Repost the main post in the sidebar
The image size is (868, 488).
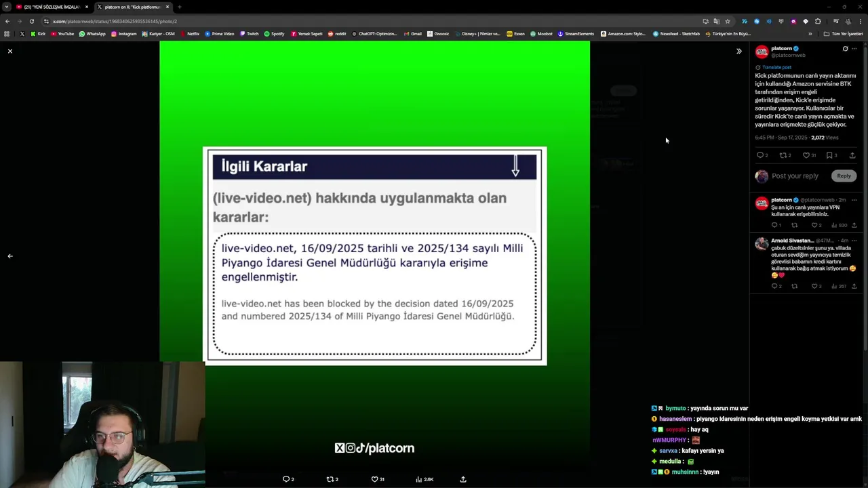(x=783, y=155)
